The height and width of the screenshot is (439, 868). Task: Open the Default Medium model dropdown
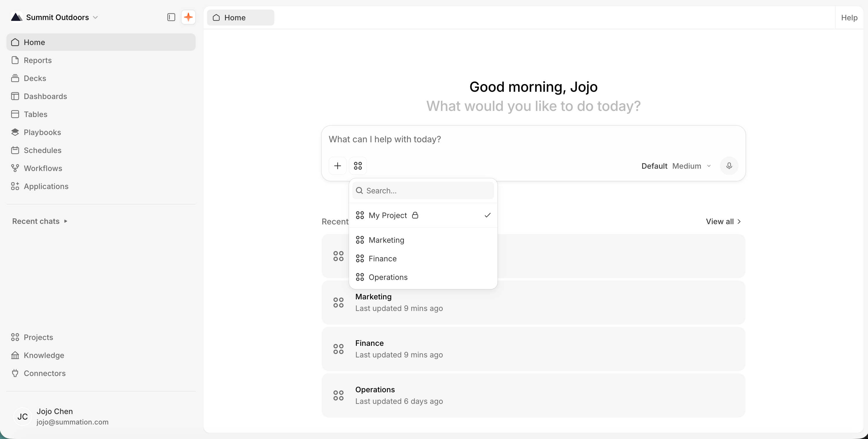(676, 166)
